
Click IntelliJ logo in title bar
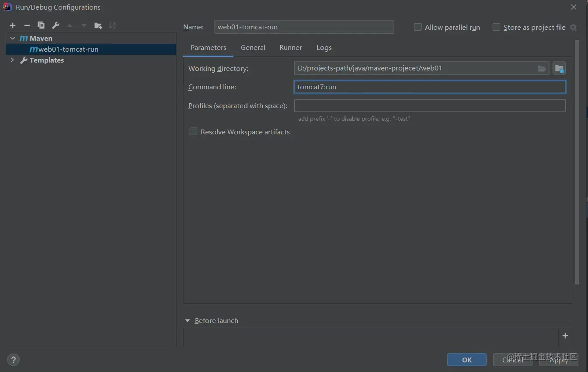click(x=7, y=7)
